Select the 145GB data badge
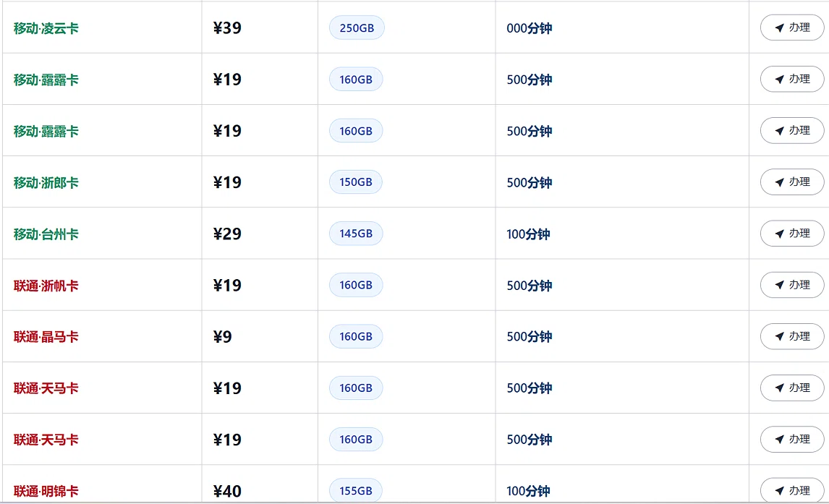This screenshot has width=829, height=504. click(356, 234)
